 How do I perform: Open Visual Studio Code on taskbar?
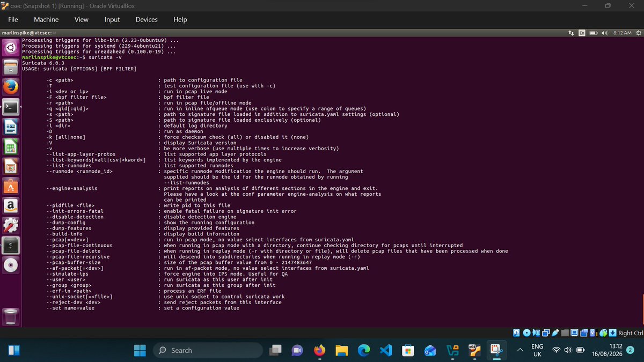coord(386,350)
